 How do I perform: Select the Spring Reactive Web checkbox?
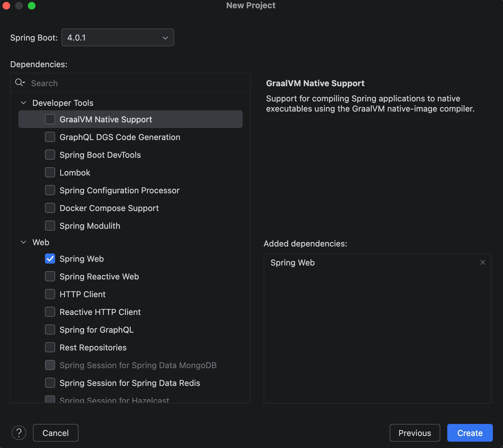50,277
